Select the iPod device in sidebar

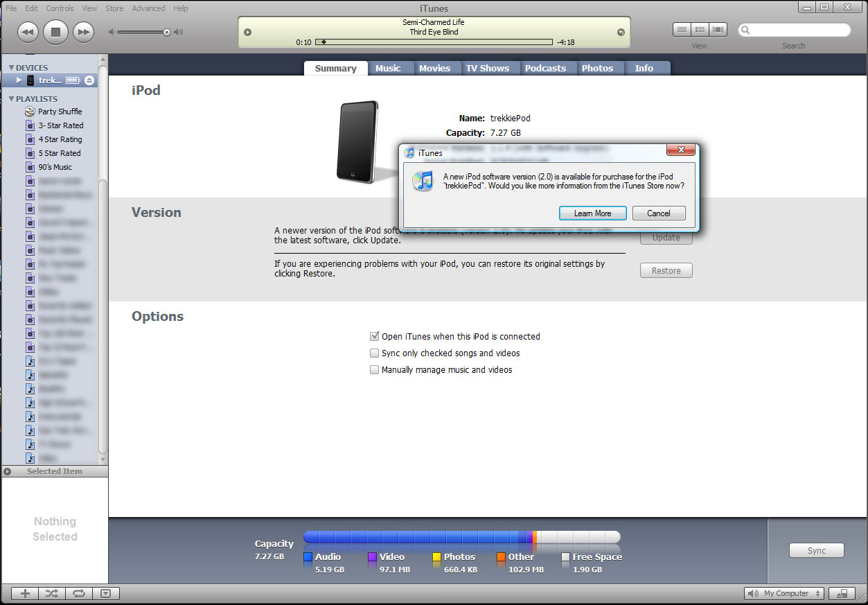(x=50, y=80)
